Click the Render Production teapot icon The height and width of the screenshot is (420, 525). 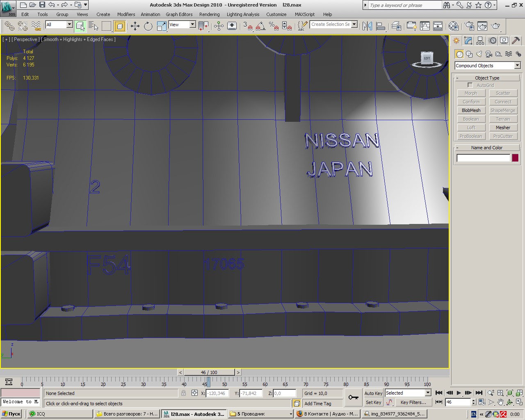(x=496, y=26)
